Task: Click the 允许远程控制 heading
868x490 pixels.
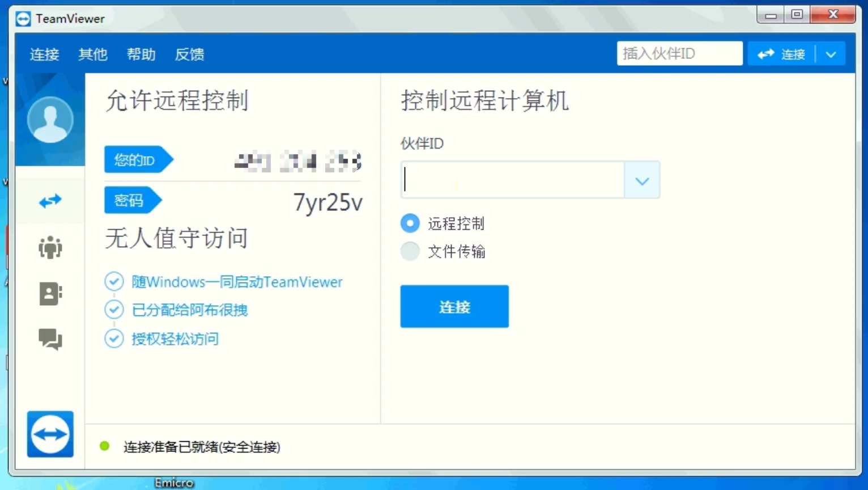Action: [177, 100]
